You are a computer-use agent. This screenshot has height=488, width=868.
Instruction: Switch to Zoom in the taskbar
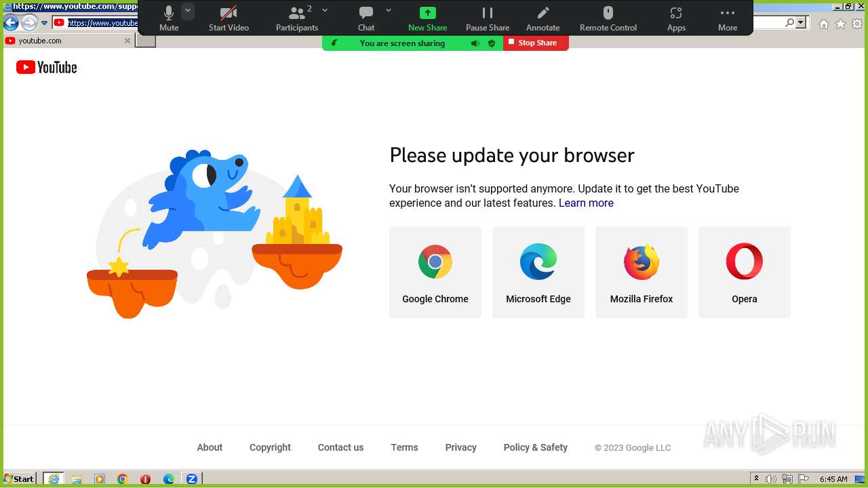pos(192,479)
